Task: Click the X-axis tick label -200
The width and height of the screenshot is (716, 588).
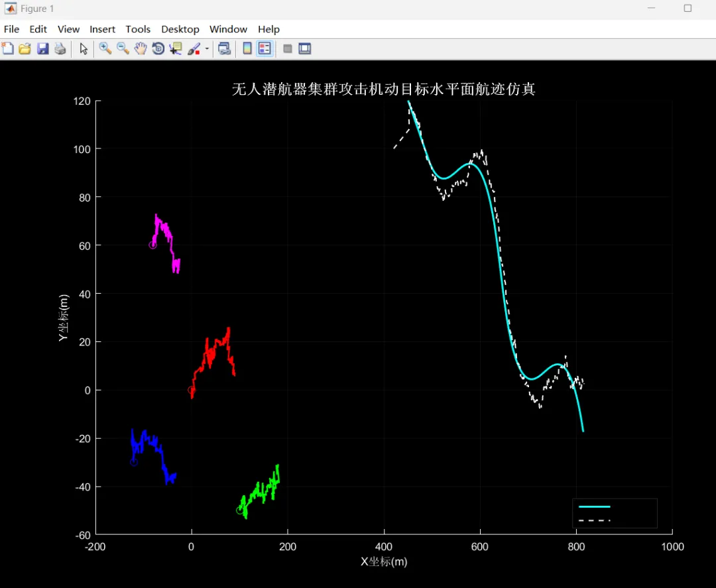Action: pyautogui.click(x=95, y=547)
